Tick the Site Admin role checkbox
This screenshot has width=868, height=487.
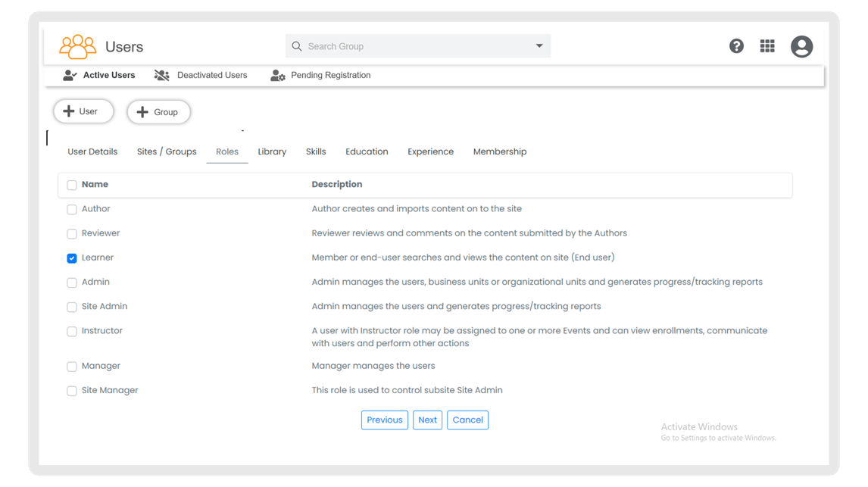72,307
